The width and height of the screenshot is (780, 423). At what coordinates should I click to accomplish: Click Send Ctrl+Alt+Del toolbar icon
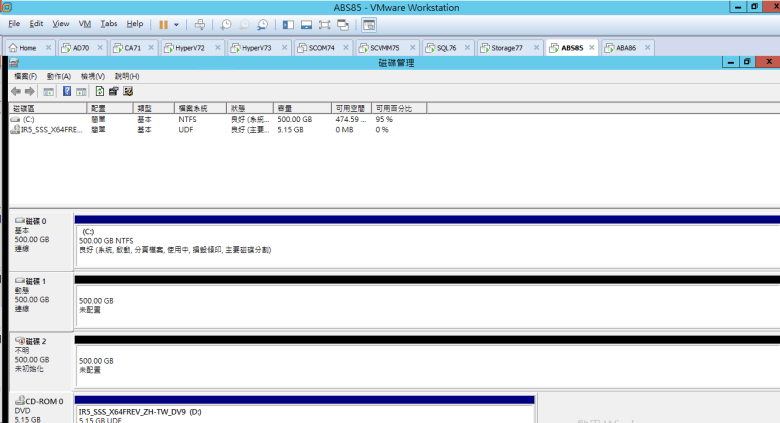(200, 24)
